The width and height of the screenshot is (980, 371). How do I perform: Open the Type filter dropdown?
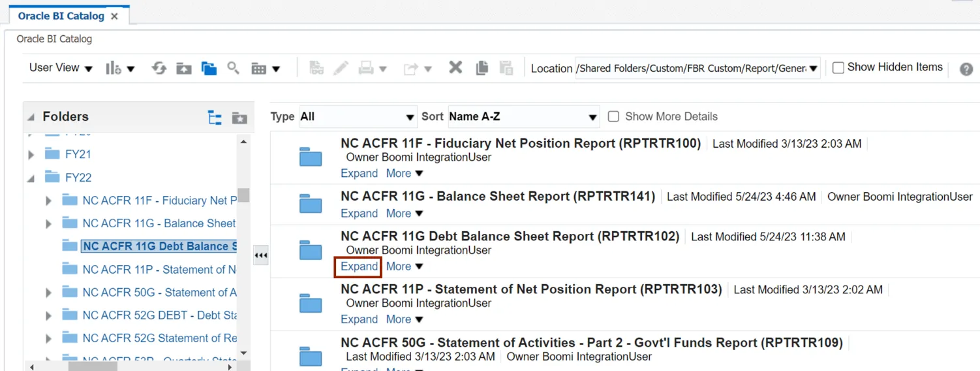click(x=358, y=117)
